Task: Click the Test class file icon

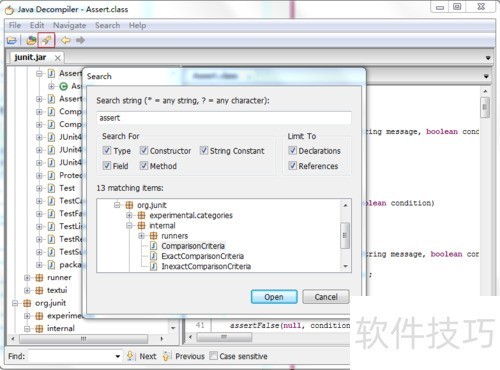Action: coord(51,188)
